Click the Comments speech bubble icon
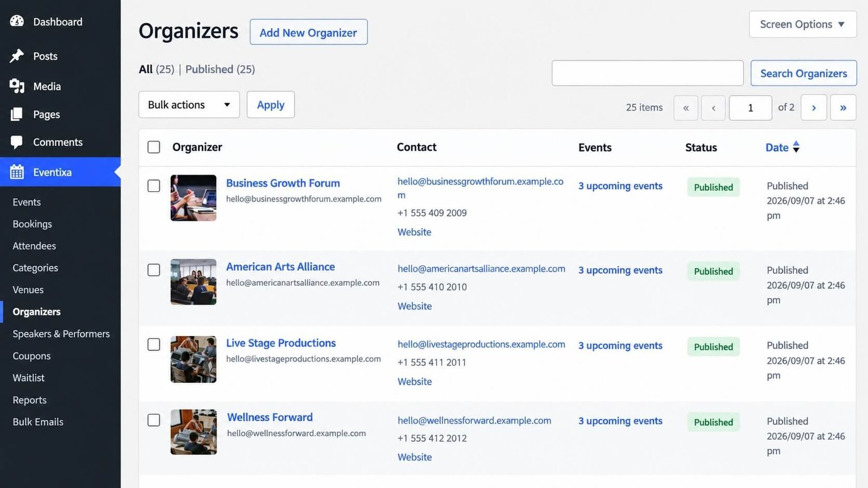The image size is (868, 488). tap(17, 142)
